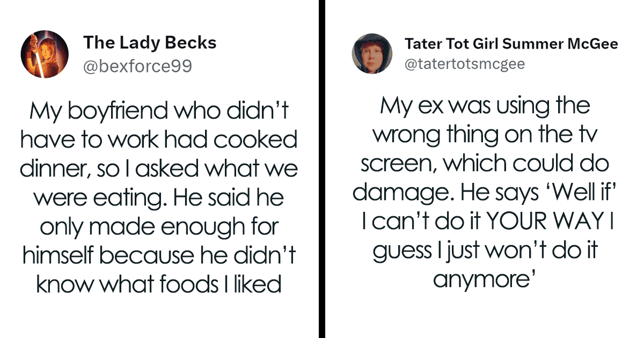Click the final word 'anymore'
644x338 pixels.
pyautogui.click(x=481, y=278)
